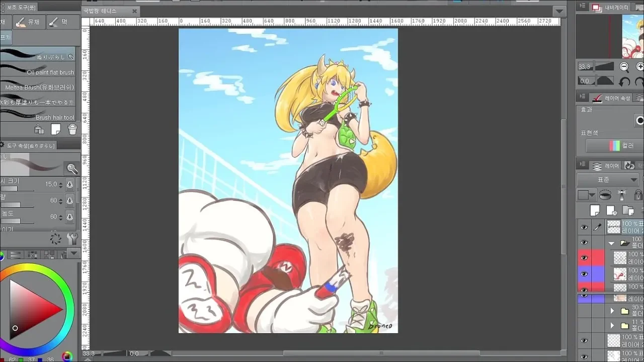Click reset tool property circular icon
Viewport: 644px width, 362px height.
pyautogui.click(x=55, y=238)
